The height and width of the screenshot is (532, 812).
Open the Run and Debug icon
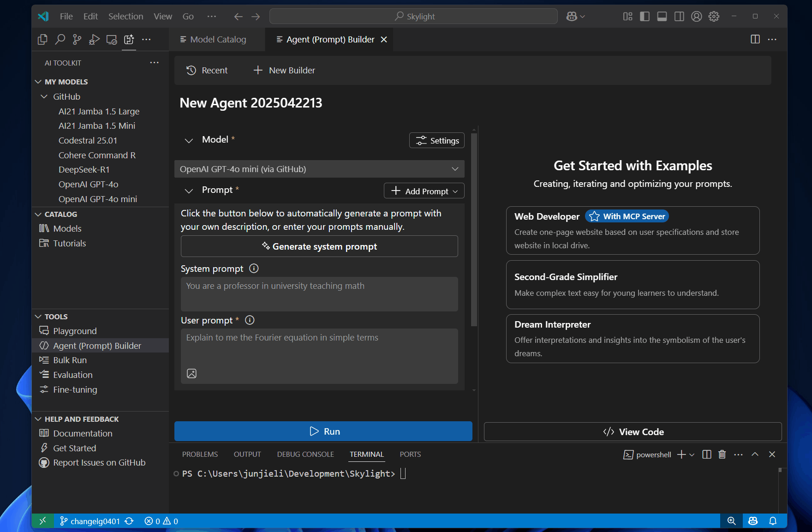click(94, 40)
